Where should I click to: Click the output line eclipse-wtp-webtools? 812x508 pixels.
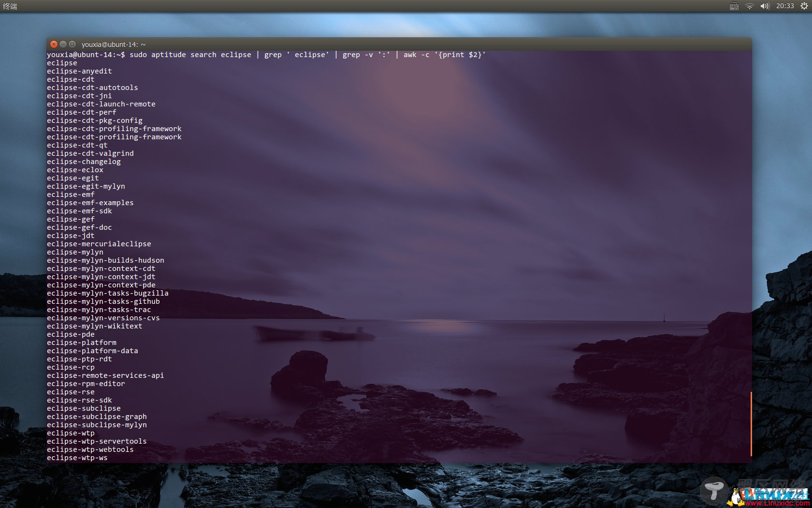[90, 449]
